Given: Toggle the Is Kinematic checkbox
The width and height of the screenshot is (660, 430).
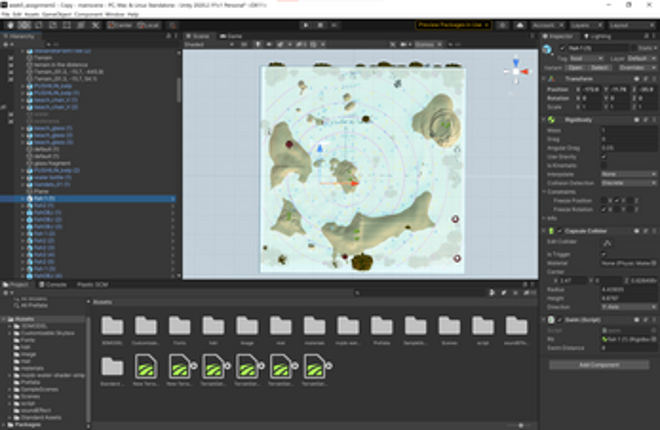Looking at the screenshot, I should 604,165.
